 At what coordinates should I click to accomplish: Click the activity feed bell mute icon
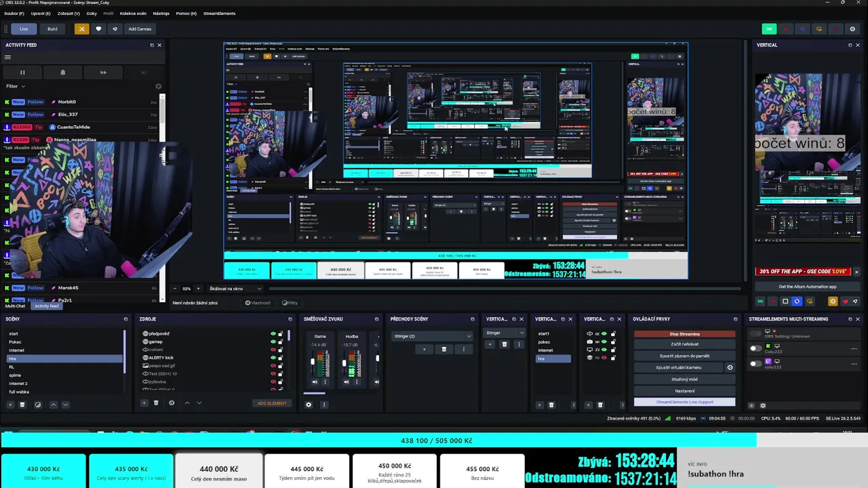(63, 73)
